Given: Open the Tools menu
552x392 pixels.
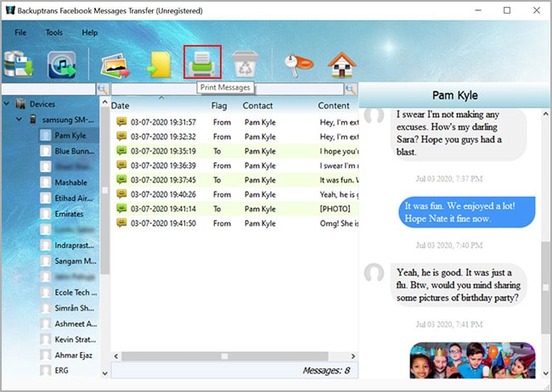Looking at the screenshot, I should coord(54,32).
